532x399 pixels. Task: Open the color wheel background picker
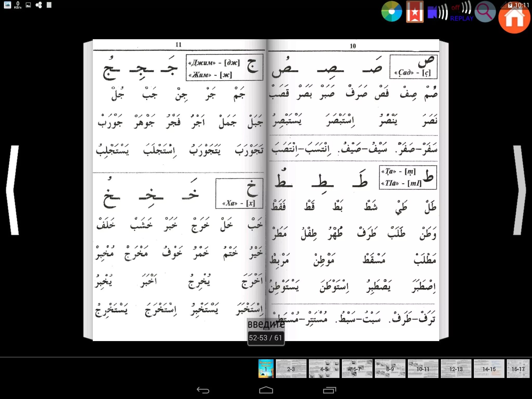(391, 12)
